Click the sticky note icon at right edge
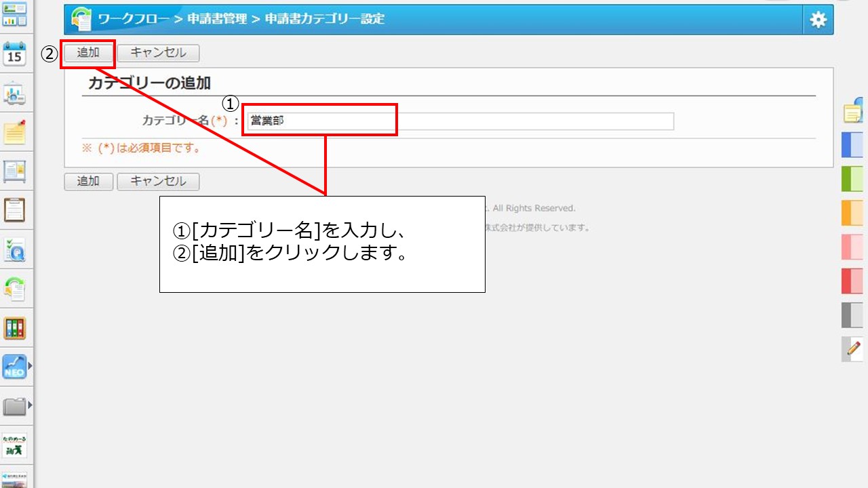This screenshot has width=868, height=488. pos(854,112)
